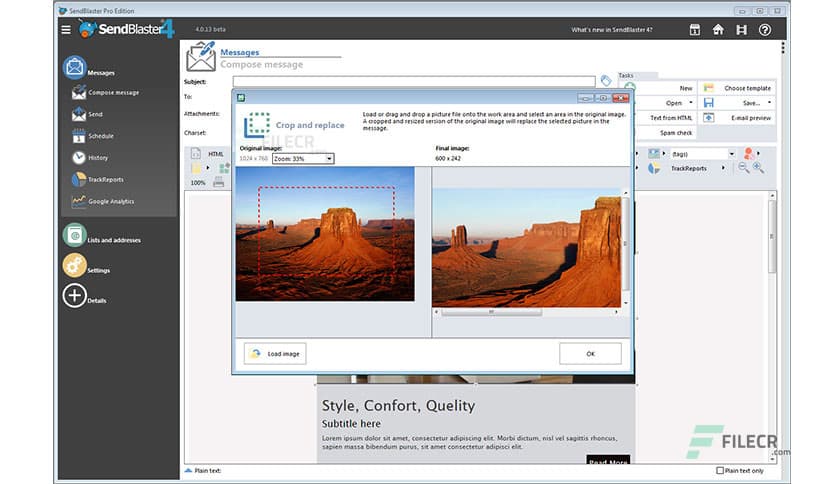Select the Messages sidebar icon

click(75, 67)
